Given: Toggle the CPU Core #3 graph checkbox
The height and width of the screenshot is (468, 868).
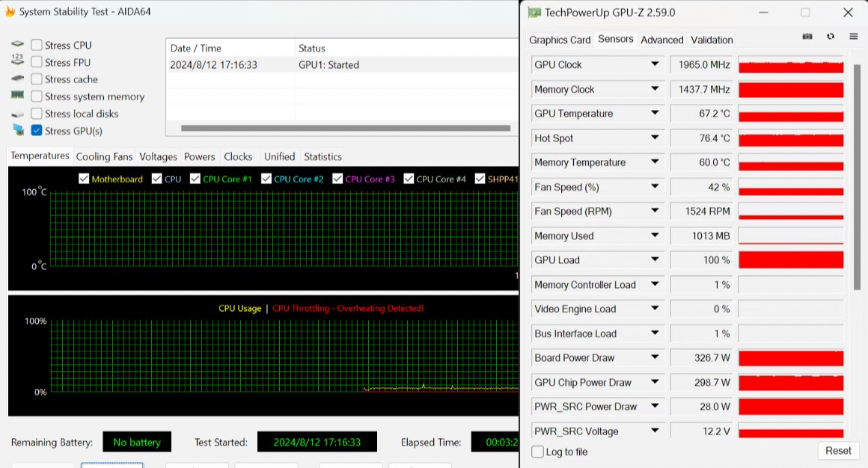Looking at the screenshot, I should [337, 179].
